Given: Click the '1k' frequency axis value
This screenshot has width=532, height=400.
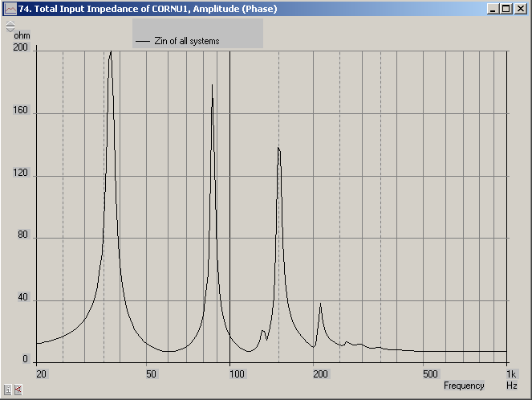Looking at the screenshot, I should point(511,374).
